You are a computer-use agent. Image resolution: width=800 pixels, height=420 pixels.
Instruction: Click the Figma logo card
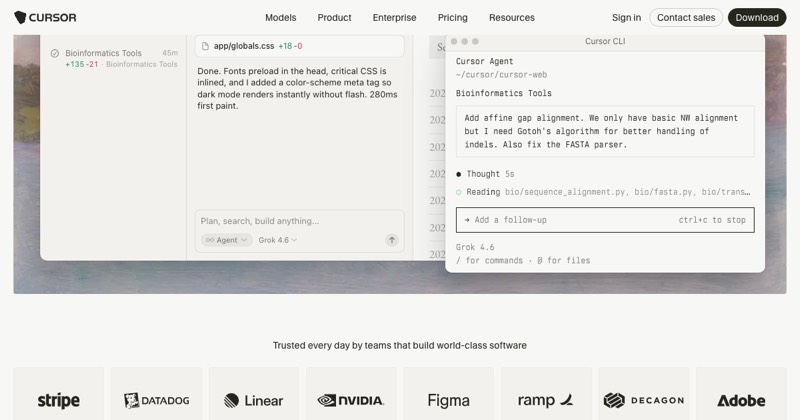(448, 393)
